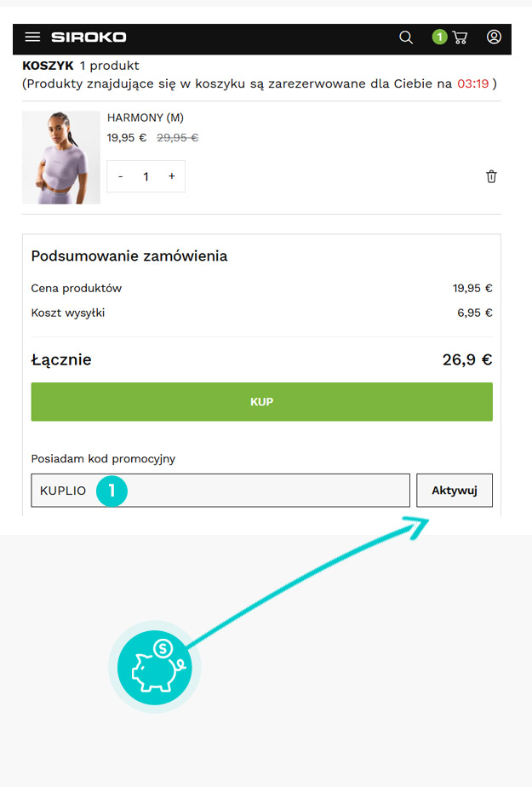532x787 pixels.
Task: Open the search magnifier icon
Action: (406, 37)
